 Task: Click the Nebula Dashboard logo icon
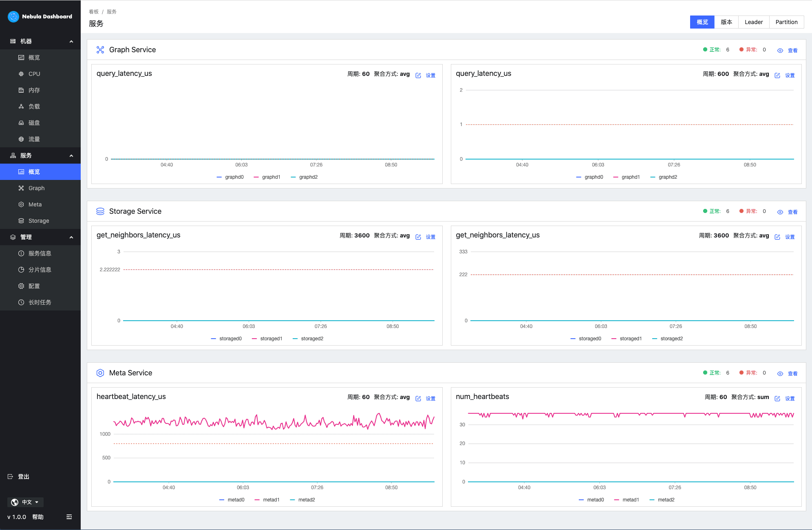13,16
